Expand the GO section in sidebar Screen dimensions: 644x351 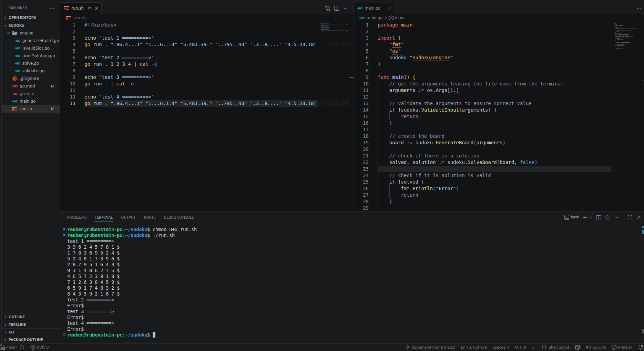click(x=30, y=332)
